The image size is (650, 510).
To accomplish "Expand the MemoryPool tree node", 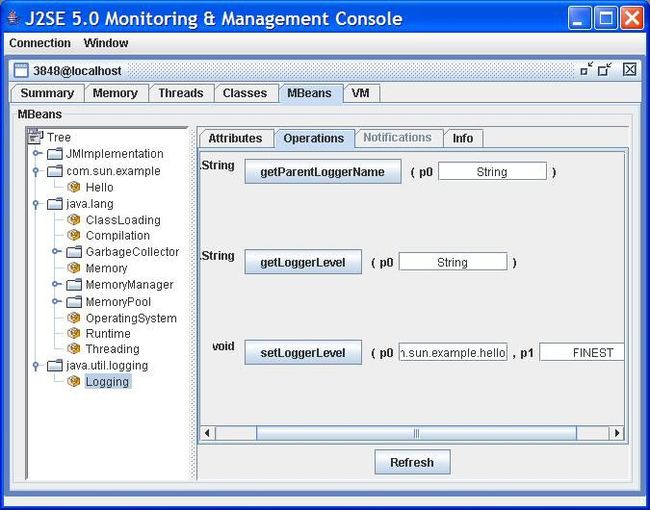I will [56, 301].
